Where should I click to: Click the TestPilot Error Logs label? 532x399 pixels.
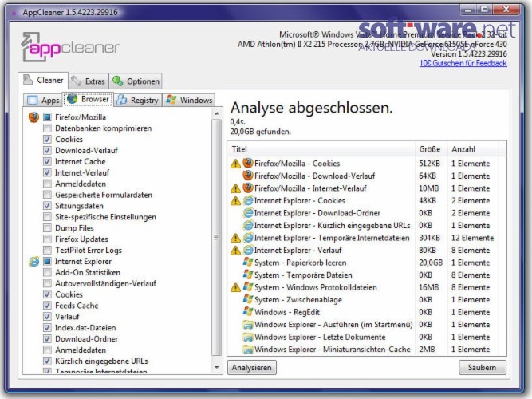pyautogui.click(x=89, y=251)
